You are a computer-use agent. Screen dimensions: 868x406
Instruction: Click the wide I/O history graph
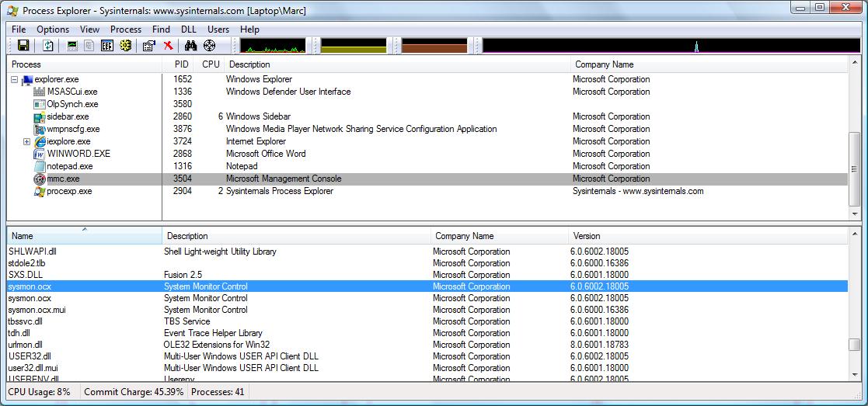pyautogui.click(x=671, y=46)
